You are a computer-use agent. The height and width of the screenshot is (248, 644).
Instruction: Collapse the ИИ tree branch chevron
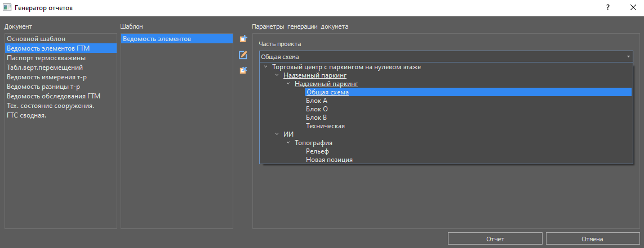coord(277,134)
